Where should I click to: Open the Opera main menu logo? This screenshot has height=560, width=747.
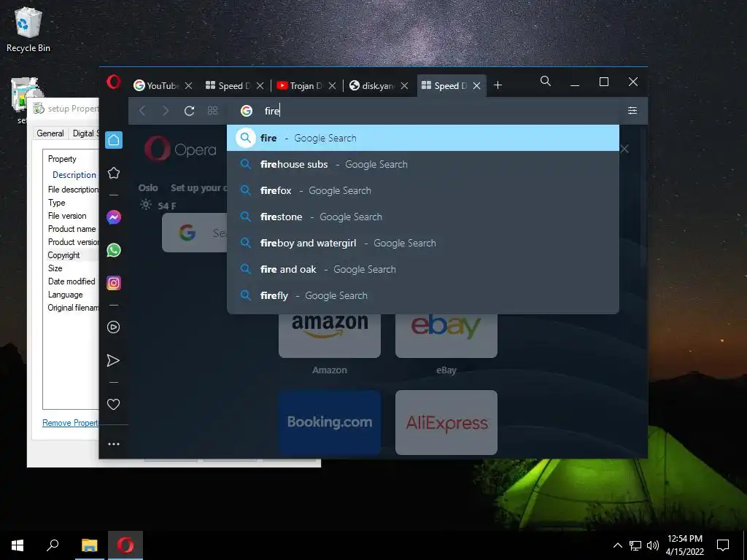(x=113, y=82)
